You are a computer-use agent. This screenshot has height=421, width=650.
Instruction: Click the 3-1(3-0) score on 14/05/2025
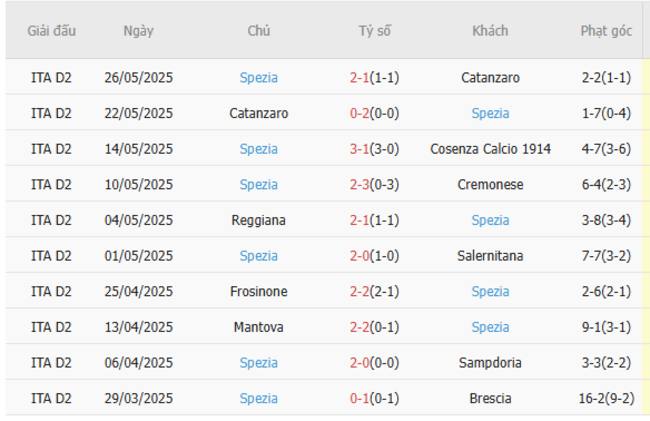pos(375,149)
